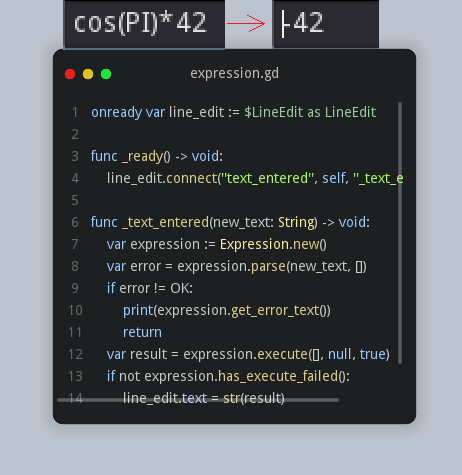Click the return keyword on line 11
Viewport: 462px width, 475px height.
click(x=142, y=332)
